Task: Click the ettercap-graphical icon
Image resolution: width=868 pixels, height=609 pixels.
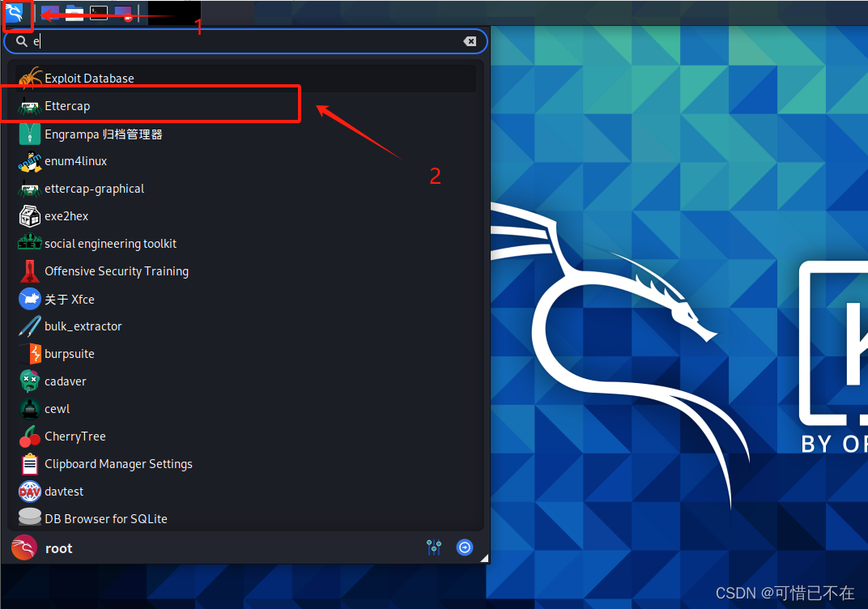Action: [30, 189]
